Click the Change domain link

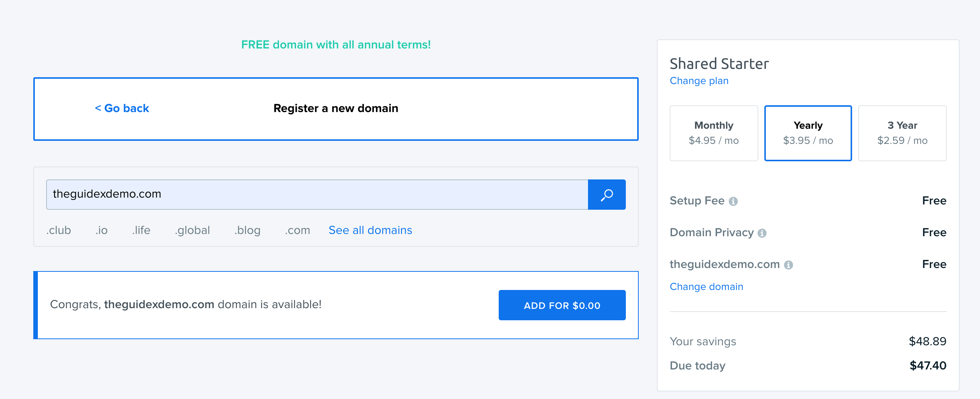tap(706, 286)
